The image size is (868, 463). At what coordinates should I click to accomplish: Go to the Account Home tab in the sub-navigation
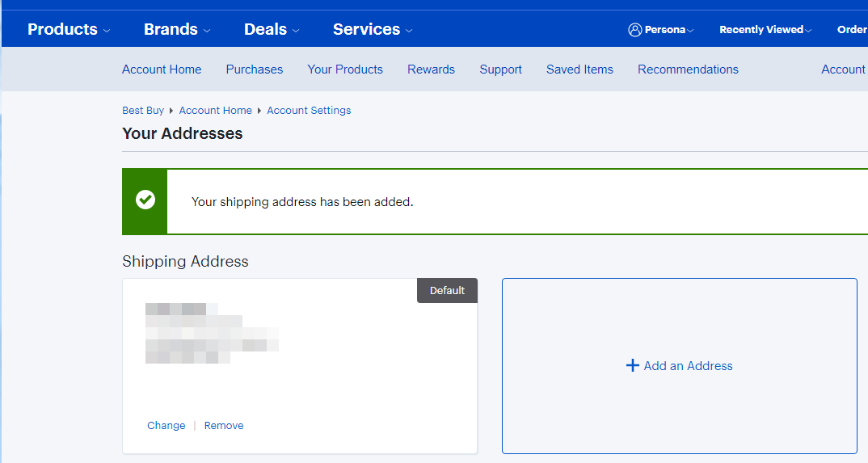[x=162, y=69]
